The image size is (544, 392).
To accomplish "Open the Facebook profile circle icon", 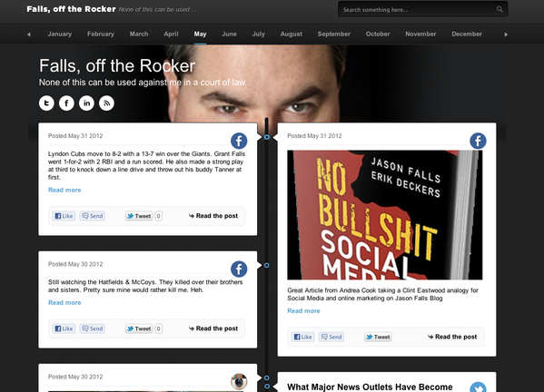I will pos(66,103).
